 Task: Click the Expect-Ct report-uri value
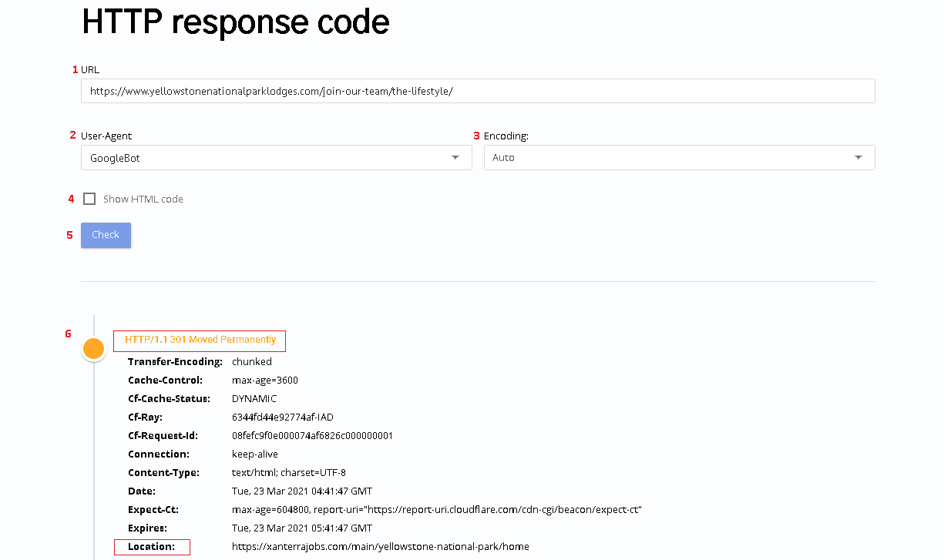tap(436, 510)
